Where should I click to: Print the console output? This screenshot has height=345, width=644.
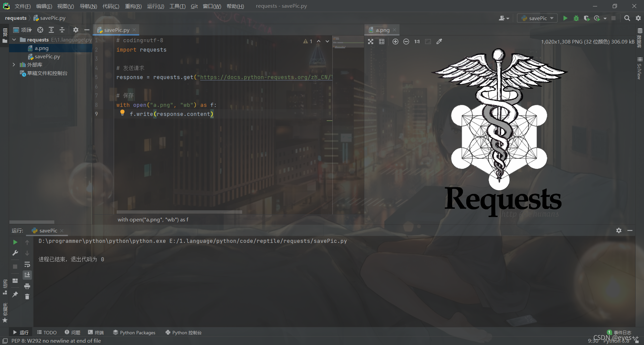point(27,286)
